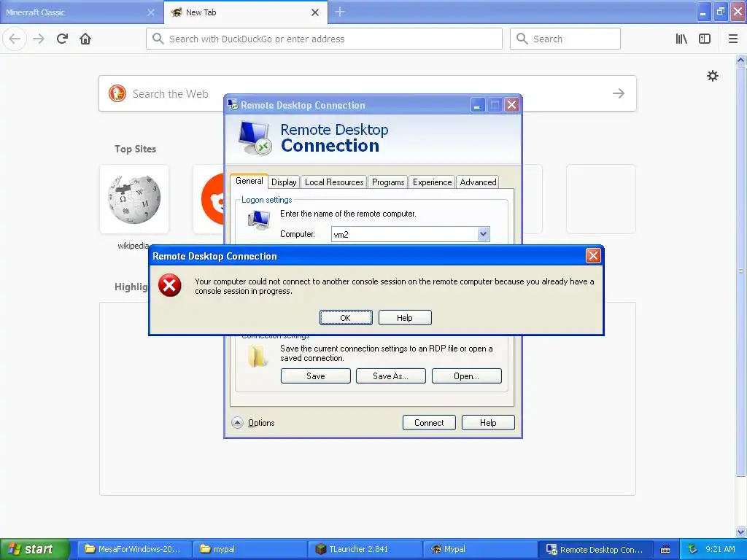Switch to TLauncher 2.841 in taskbar

tap(365, 549)
